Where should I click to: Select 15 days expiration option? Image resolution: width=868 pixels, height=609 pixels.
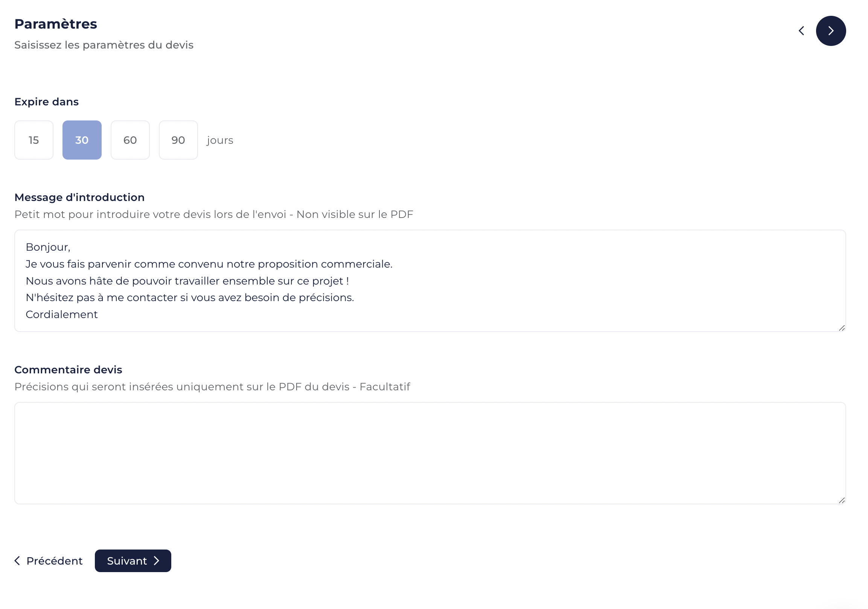click(x=34, y=140)
